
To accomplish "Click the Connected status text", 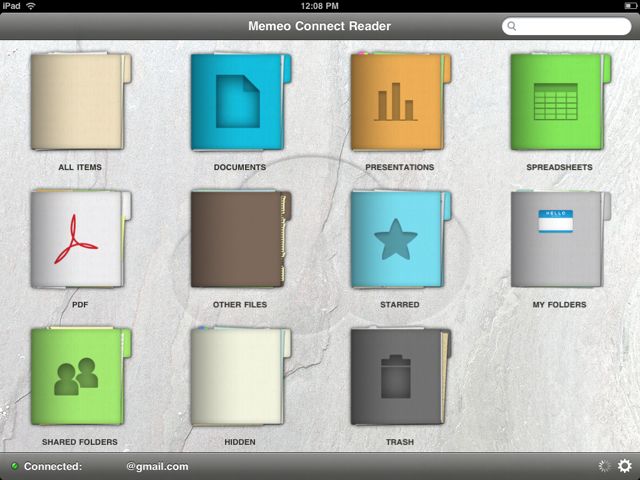I will pyautogui.click(x=53, y=466).
